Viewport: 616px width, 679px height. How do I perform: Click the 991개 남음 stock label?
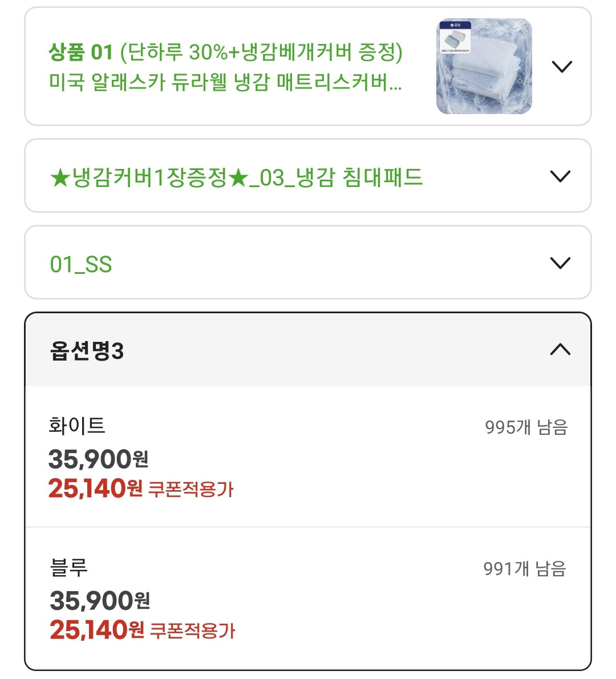pos(525,568)
